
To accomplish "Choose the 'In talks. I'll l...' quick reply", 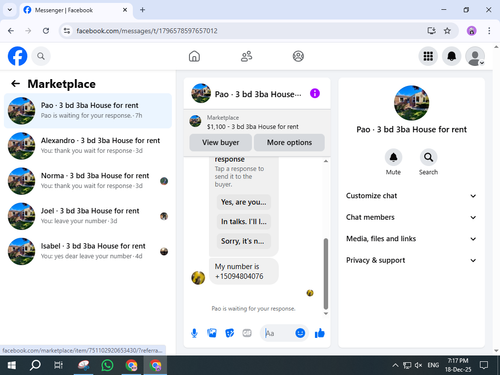I will click(x=244, y=222).
